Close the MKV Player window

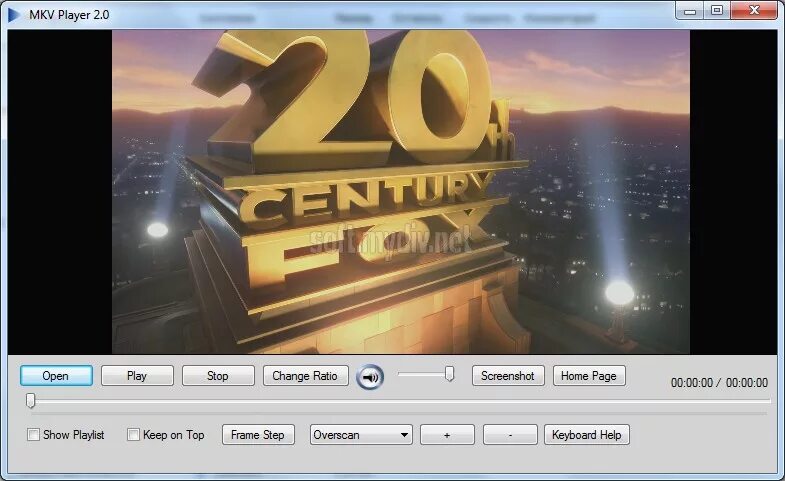754,11
